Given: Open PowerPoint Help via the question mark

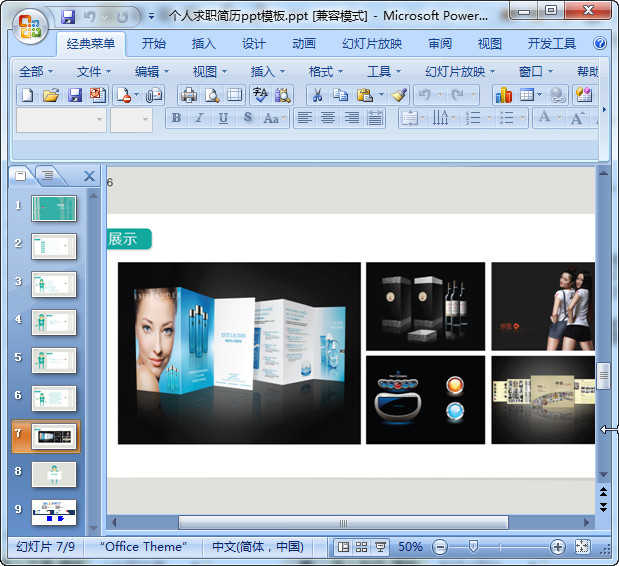Looking at the screenshot, I should (x=600, y=43).
